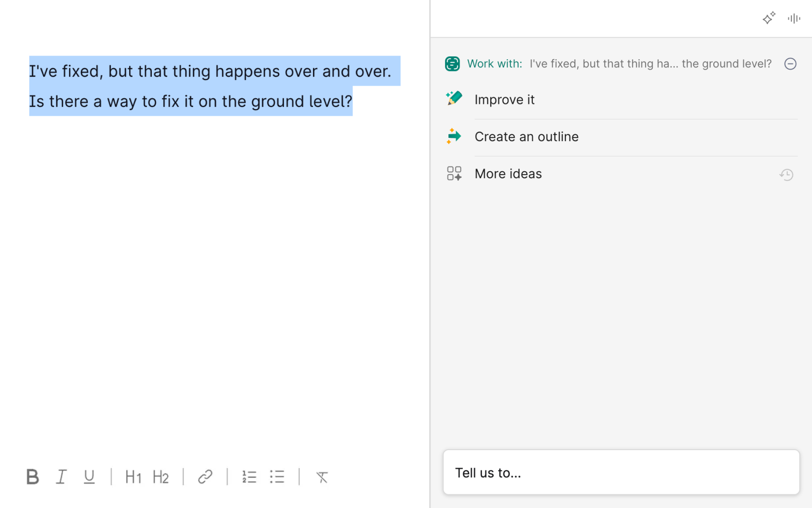
Task: Click the sparkle AI icon at top right
Action: (x=769, y=18)
